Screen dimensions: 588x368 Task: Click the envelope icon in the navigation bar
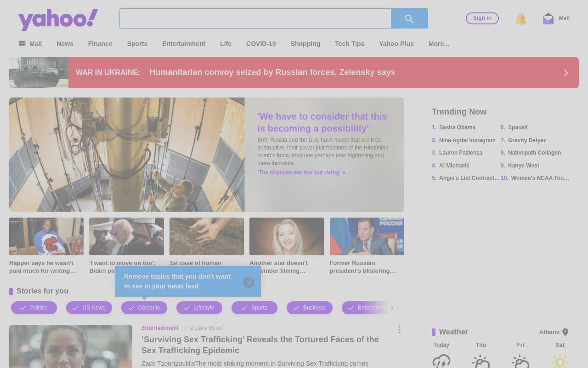(x=22, y=43)
